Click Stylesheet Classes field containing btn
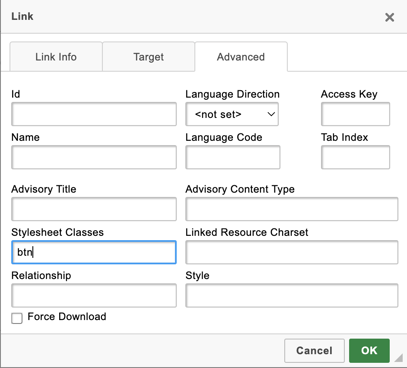The width and height of the screenshot is (407, 368). tap(94, 252)
